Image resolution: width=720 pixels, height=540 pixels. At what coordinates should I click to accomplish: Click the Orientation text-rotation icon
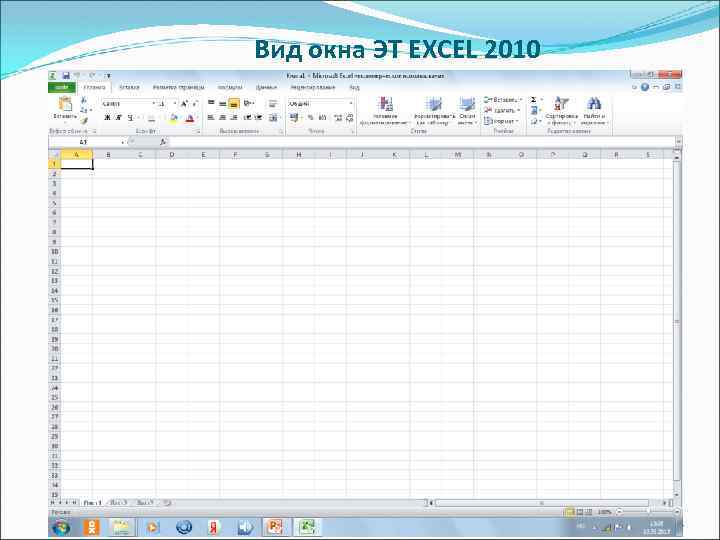pos(248,103)
